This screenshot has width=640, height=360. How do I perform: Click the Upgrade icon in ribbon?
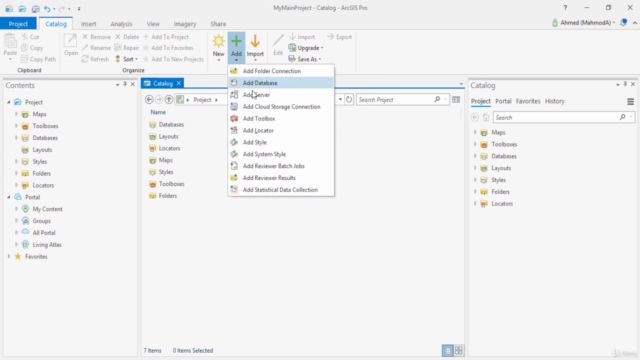tap(292, 48)
